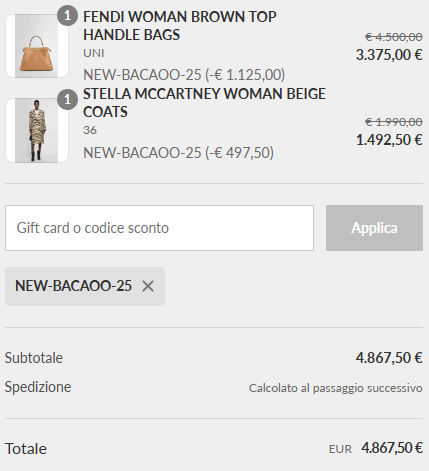The image size is (429, 471).
Task: Click the 3.375,00 € discounted price
Action: pyautogui.click(x=389, y=55)
